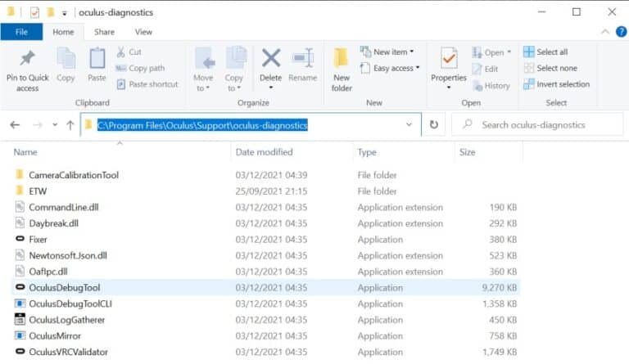Select OafIpc.dll file
Viewport: 629px width, 364px height.
tap(48, 272)
